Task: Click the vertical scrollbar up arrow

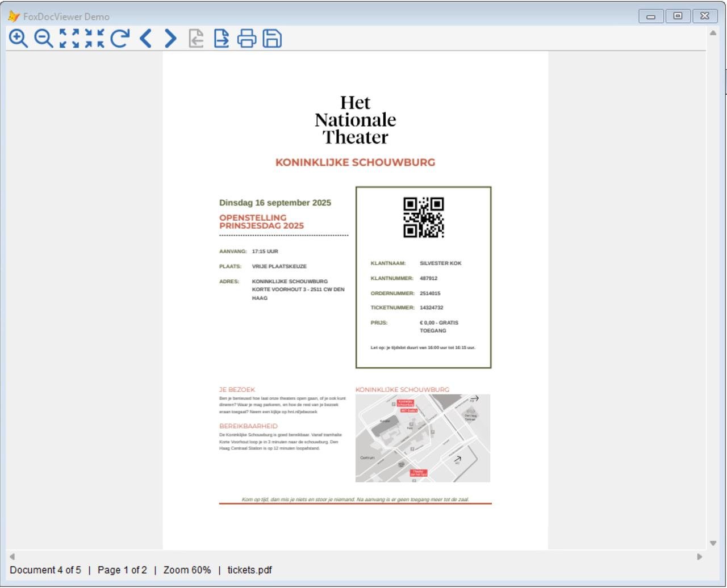Action: [713, 33]
